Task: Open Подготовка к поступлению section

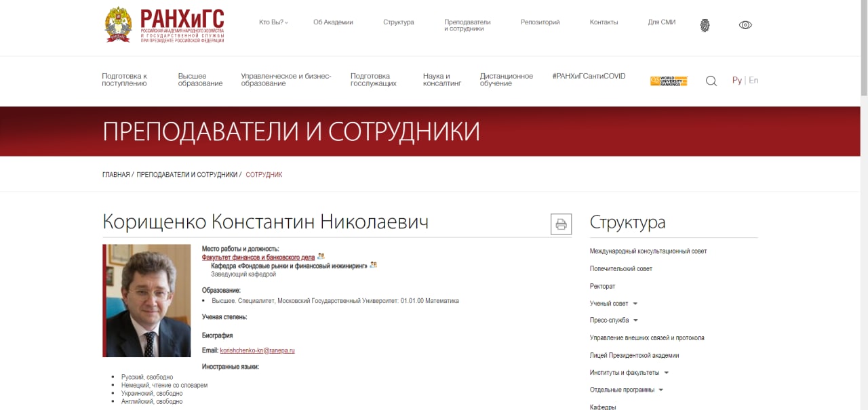Action: tap(124, 80)
